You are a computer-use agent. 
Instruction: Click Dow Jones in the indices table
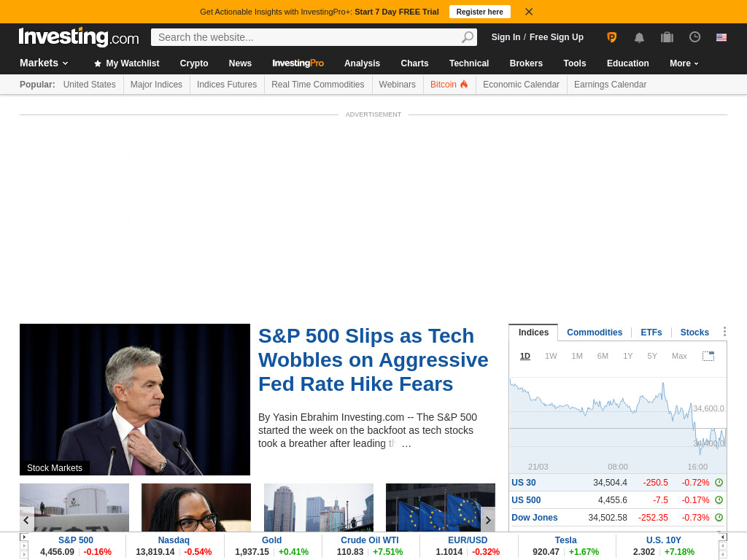pyautogui.click(x=535, y=517)
